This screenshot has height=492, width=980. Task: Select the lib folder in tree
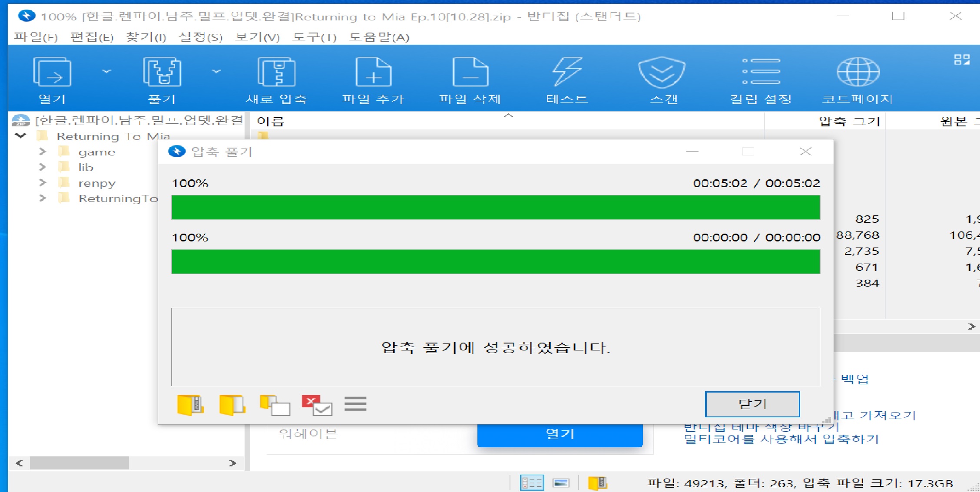coord(86,167)
